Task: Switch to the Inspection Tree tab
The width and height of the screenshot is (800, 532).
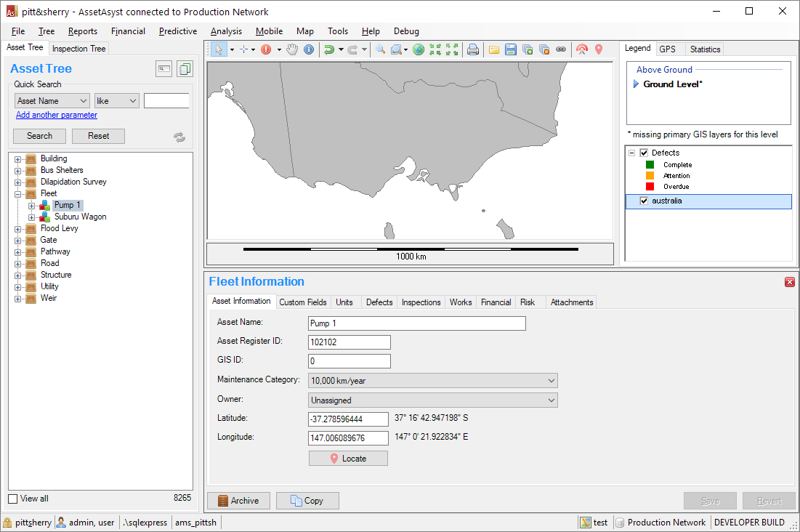Action: 78,48
